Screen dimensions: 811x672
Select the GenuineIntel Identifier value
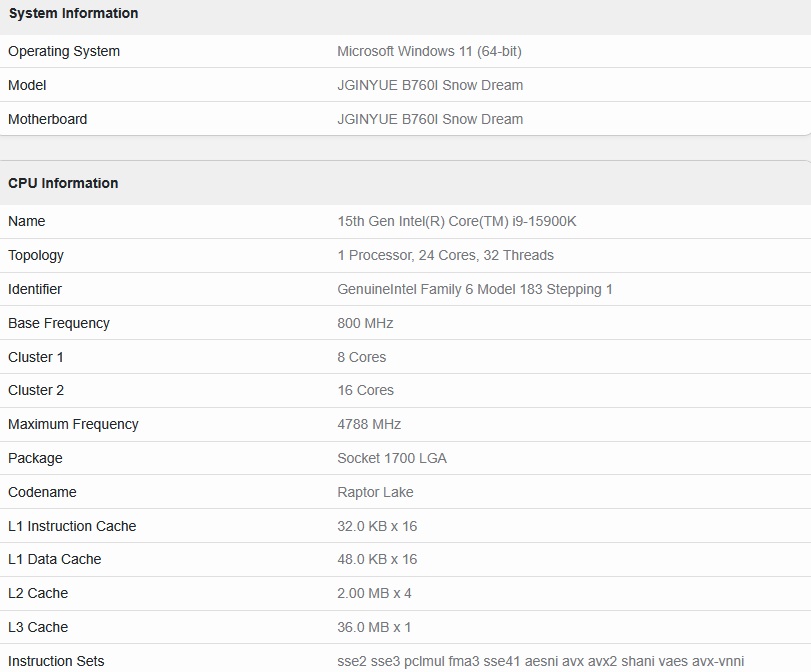(475, 289)
